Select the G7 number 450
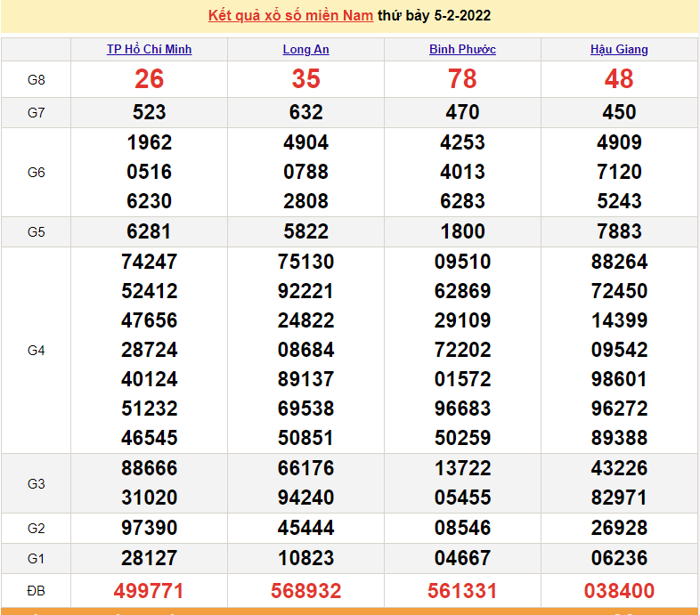The image size is (700, 615). click(x=619, y=113)
